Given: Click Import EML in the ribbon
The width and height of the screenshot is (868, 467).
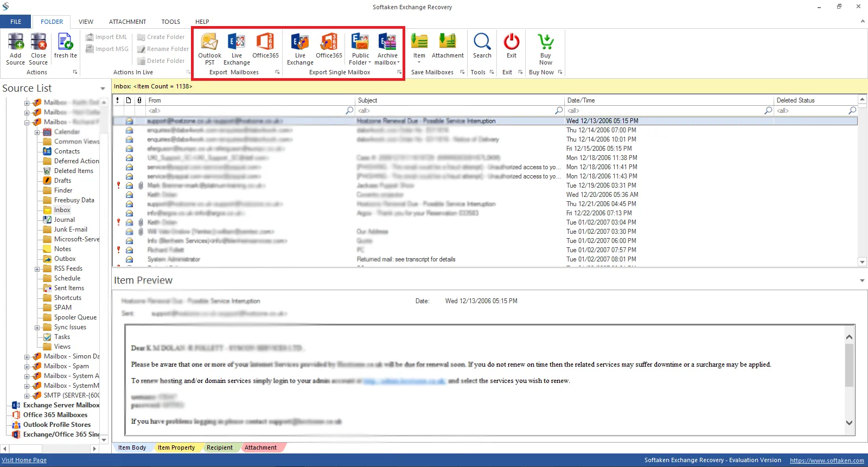Looking at the screenshot, I should 106,37.
